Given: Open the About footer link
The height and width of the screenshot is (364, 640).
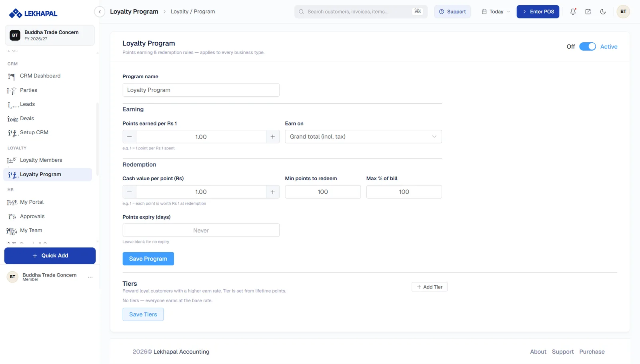Looking at the screenshot, I should pyautogui.click(x=538, y=352).
